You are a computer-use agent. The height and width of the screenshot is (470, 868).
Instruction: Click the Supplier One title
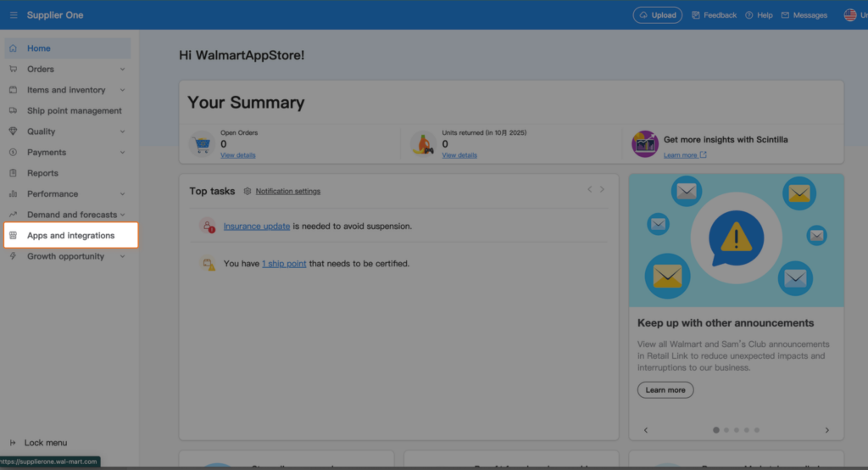55,15
